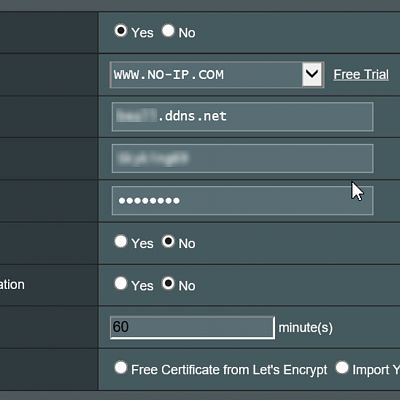Open the WWW.NO-IP.COM server dropdown

point(217,75)
